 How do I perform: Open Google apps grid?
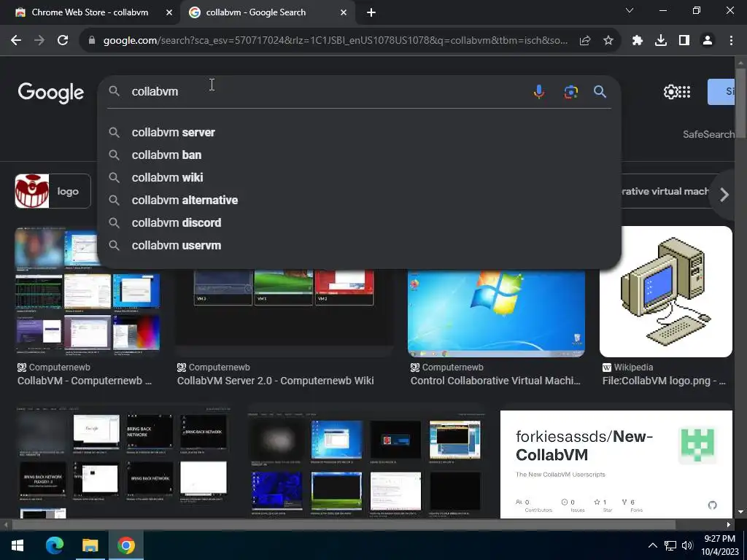(x=684, y=92)
